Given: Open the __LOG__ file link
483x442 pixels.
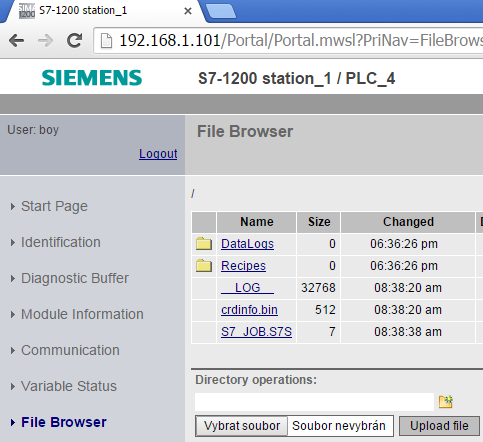Looking at the screenshot, I should [247, 288].
